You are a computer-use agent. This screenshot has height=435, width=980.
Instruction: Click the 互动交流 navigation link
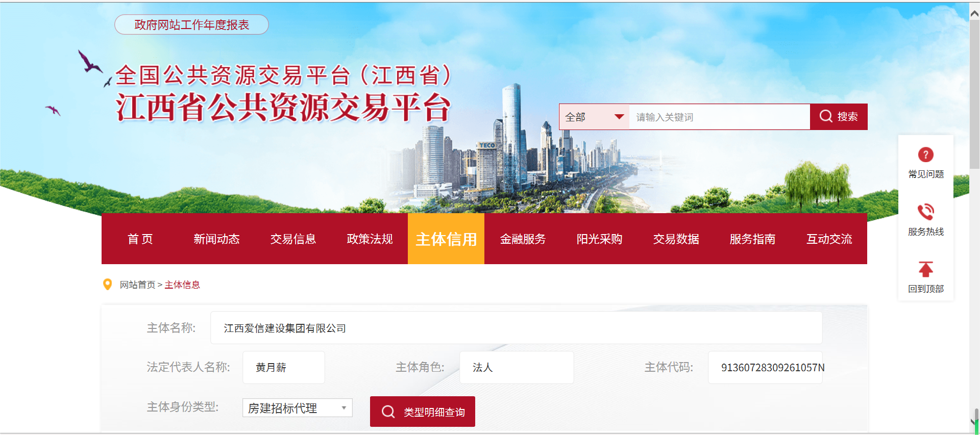829,239
